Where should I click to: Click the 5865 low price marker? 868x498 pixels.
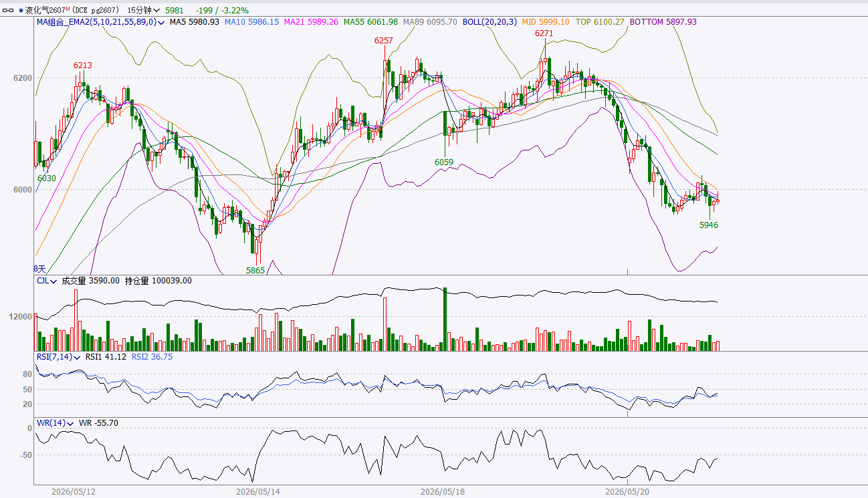coord(255,270)
